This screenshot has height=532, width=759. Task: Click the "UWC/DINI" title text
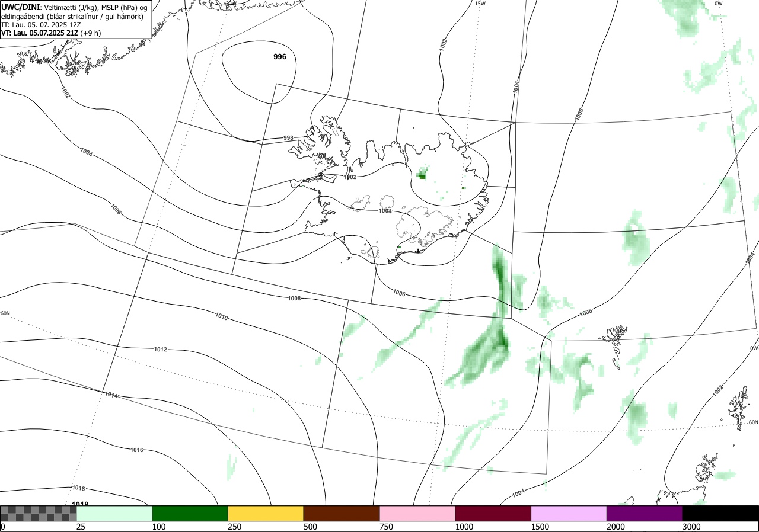tap(20, 7)
